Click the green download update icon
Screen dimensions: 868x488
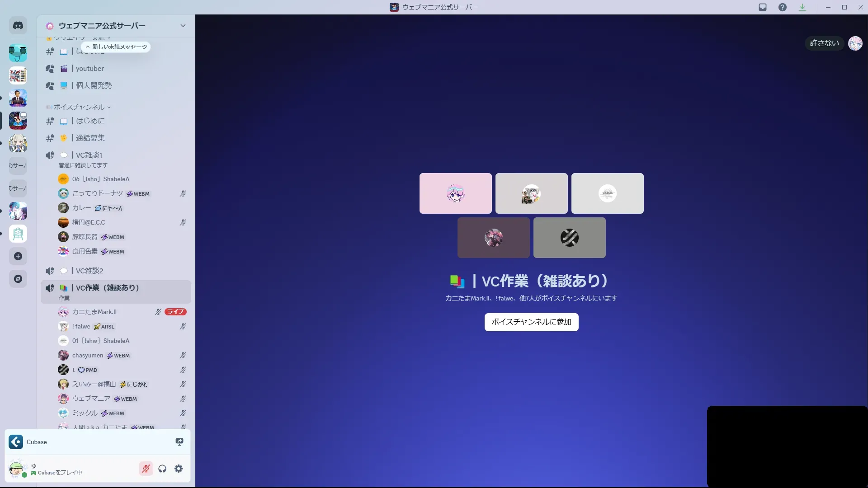click(802, 7)
